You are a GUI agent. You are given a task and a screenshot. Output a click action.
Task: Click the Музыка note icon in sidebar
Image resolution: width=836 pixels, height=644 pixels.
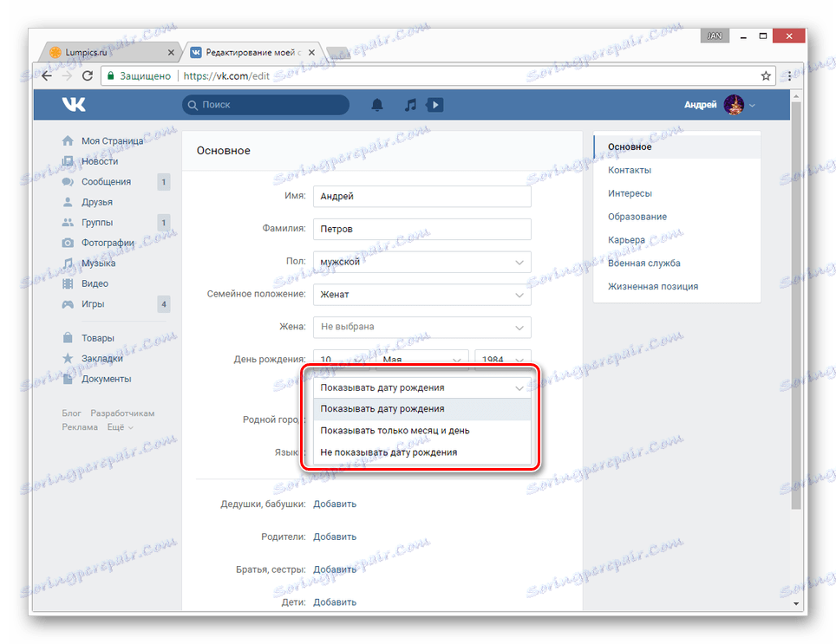[x=68, y=263]
